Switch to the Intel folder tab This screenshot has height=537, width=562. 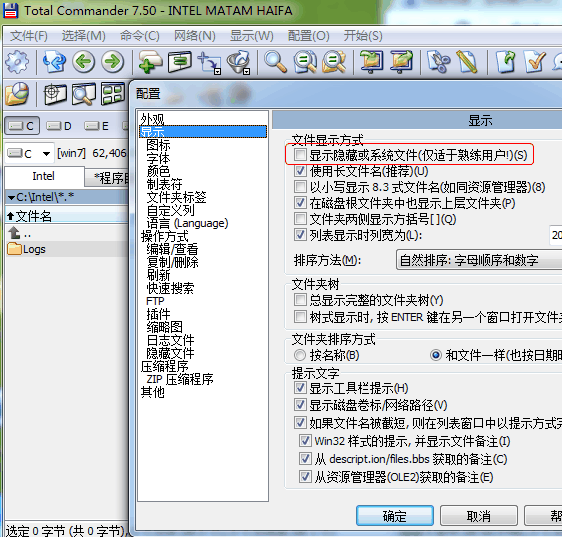click(x=44, y=176)
